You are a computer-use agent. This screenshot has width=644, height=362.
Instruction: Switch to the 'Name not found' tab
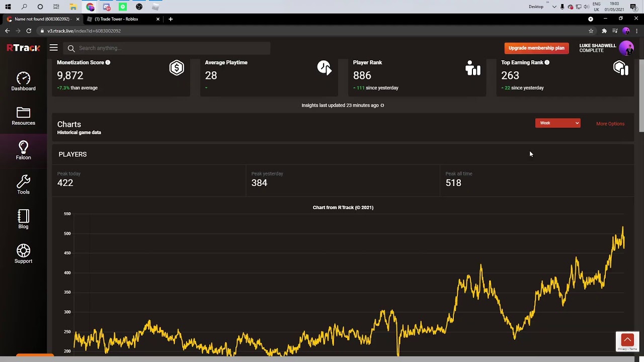tap(42, 19)
